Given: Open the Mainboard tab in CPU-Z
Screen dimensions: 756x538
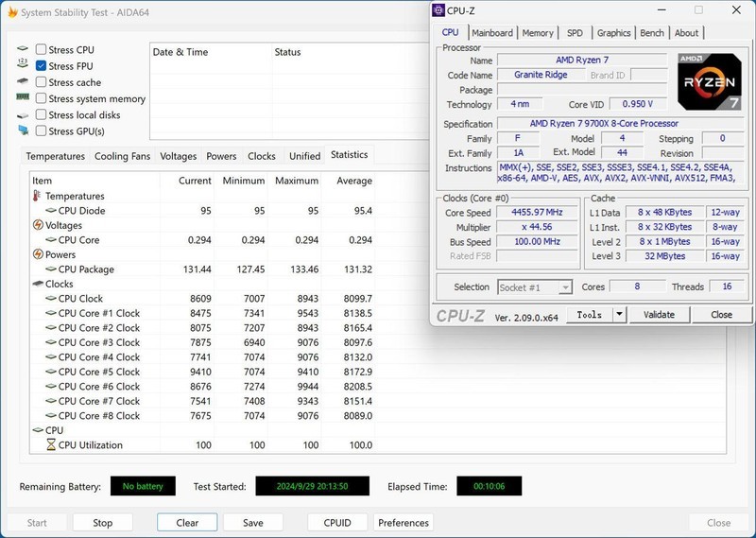Looking at the screenshot, I should (x=492, y=33).
